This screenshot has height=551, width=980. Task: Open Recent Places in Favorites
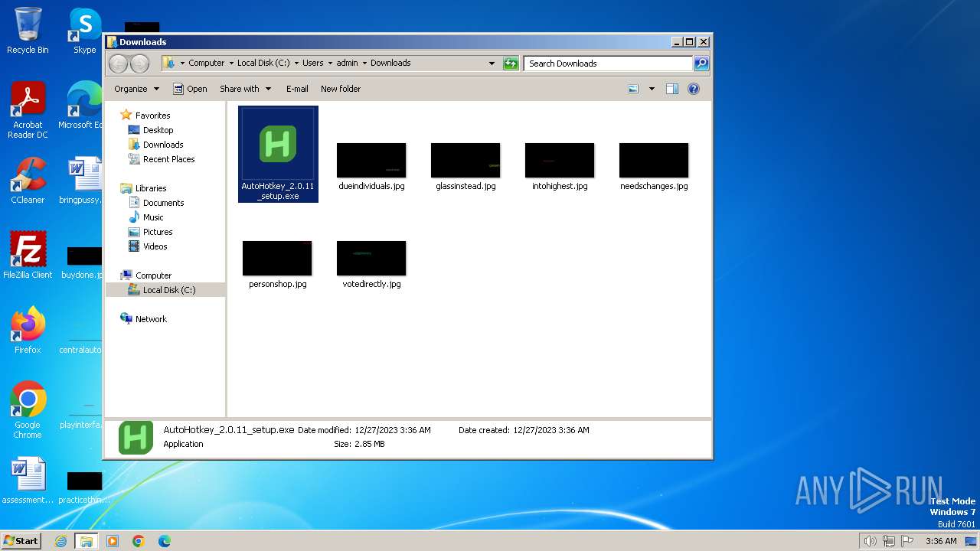click(x=162, y=159)
